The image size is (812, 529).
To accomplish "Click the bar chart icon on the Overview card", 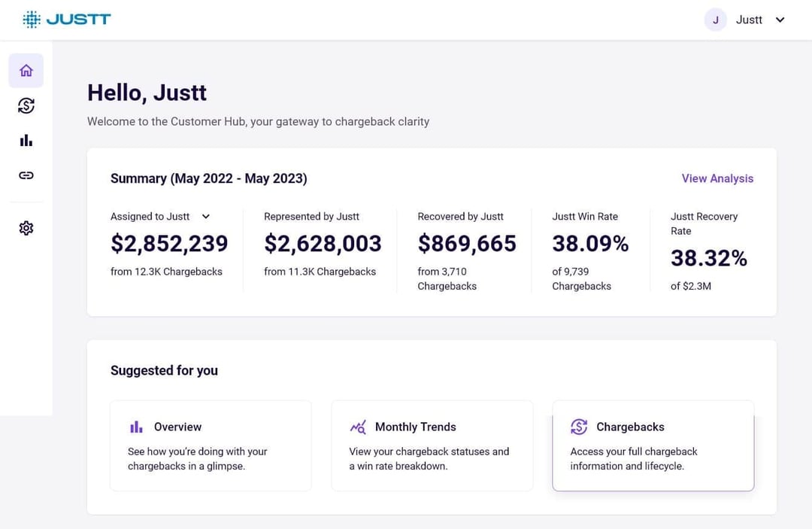I will [x=136, y=427].
